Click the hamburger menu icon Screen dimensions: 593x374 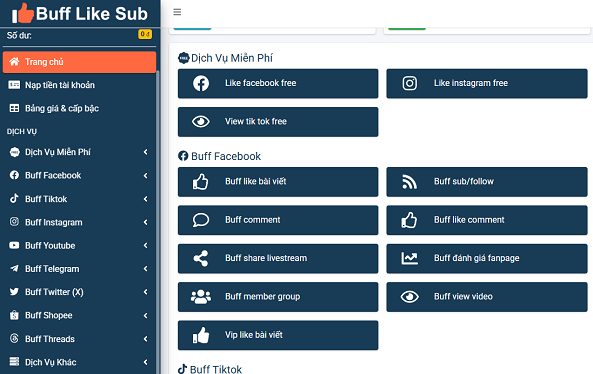(x=177, y=12)
